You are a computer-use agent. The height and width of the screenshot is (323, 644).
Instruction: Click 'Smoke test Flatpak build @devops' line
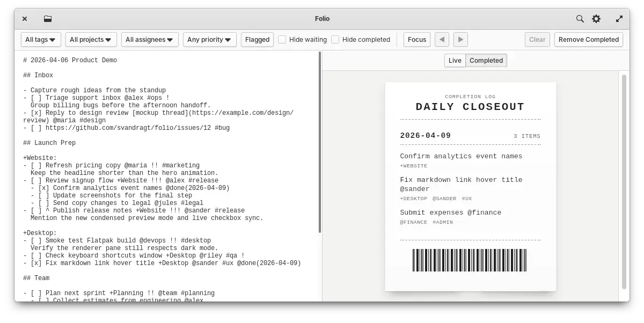click(117, 240)
